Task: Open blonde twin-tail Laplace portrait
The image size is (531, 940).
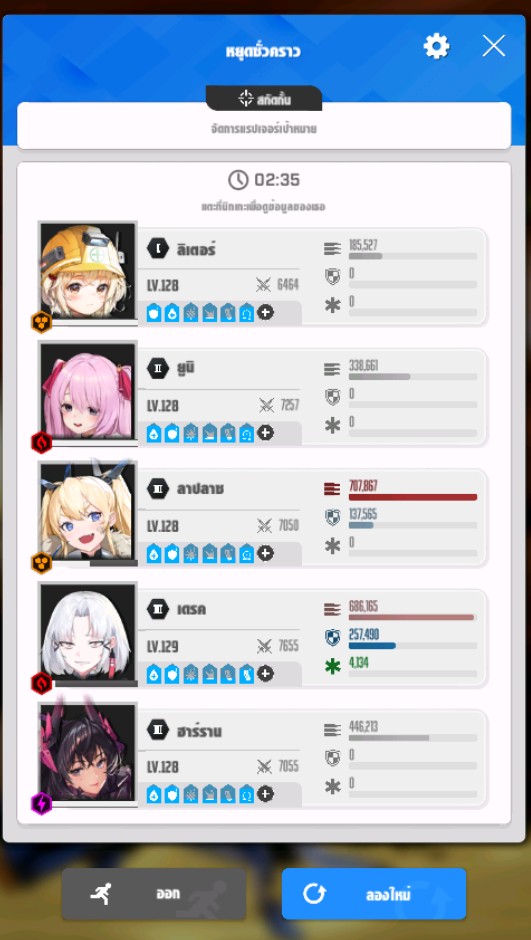Action: pyautogui.click(x=88, y=512)
